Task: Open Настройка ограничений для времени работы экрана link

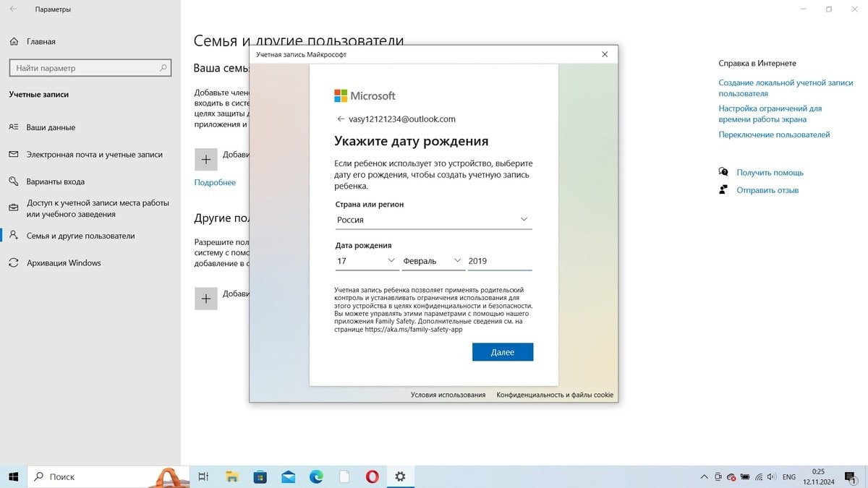Action: 770,114
